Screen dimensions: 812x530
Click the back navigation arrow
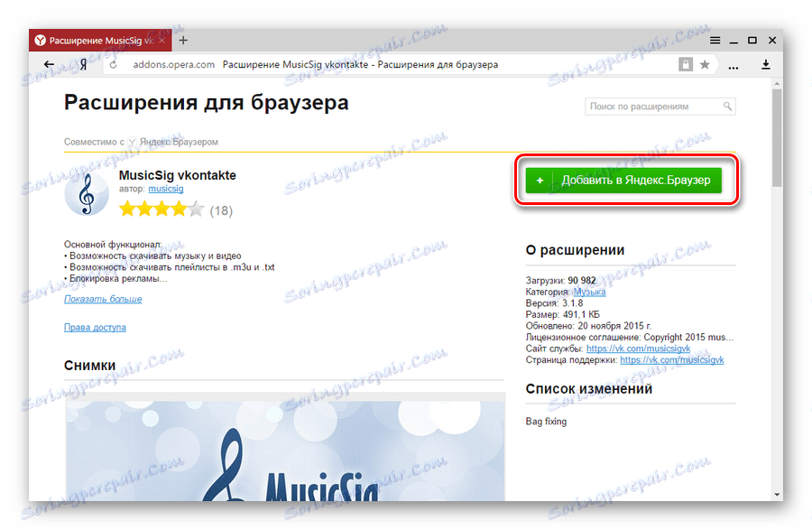click(49, 64)
